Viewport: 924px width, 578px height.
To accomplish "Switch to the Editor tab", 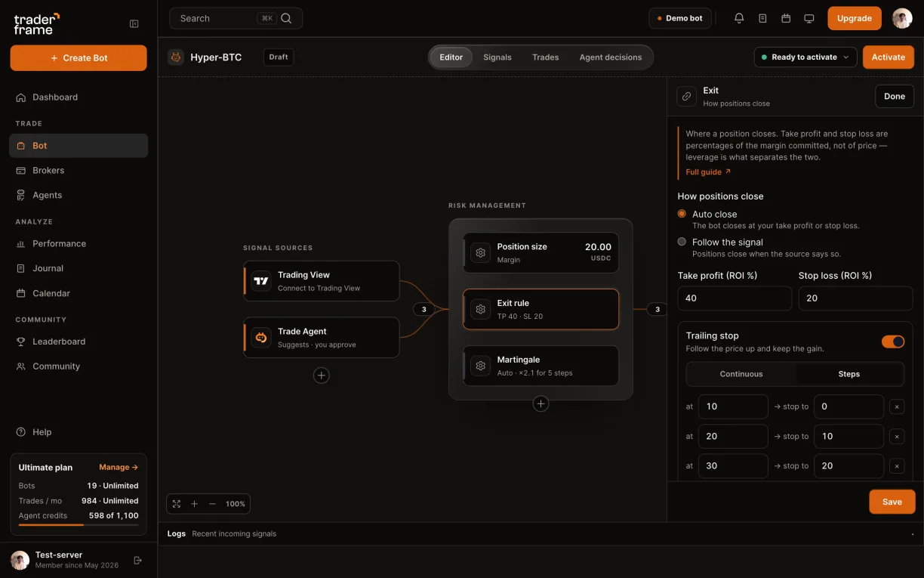I will click(x=451, y=57).
